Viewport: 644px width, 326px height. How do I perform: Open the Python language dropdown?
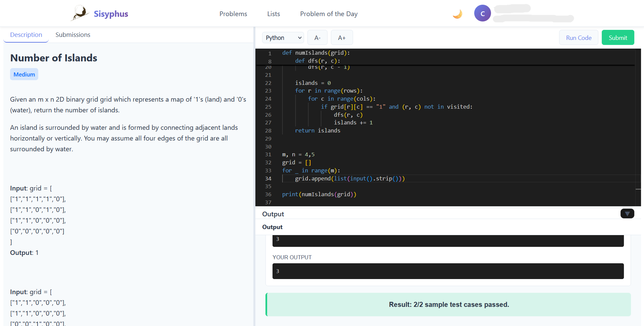(x=283, y=38)
